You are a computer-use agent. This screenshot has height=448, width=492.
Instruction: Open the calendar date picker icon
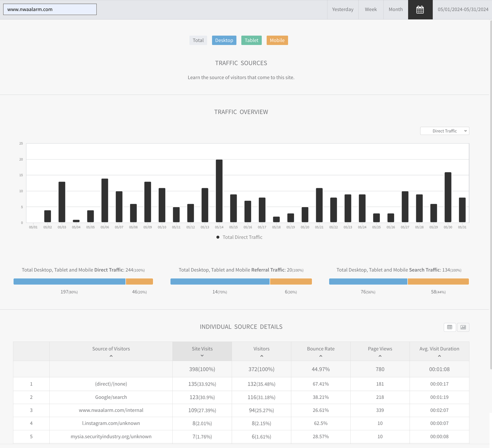click(420, 10)
